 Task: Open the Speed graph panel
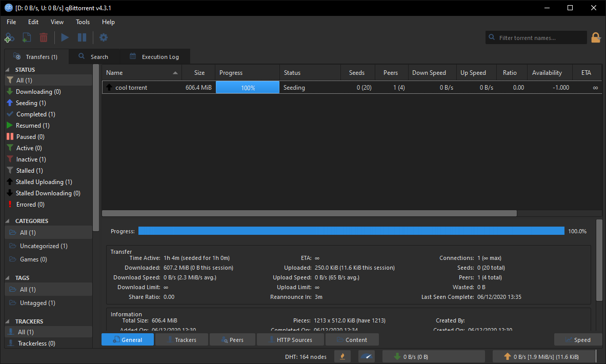coord(578,340)
